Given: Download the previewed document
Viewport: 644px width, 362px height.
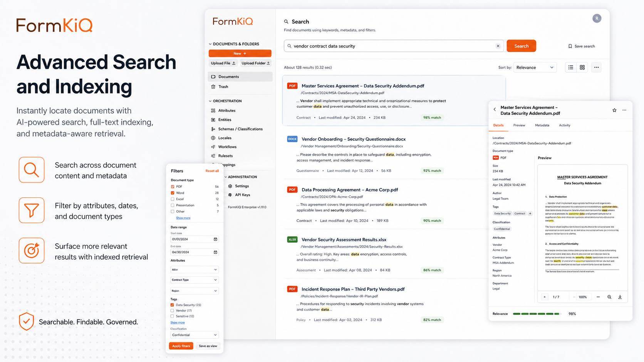Looking at the screenshot, I should [620, 297].
